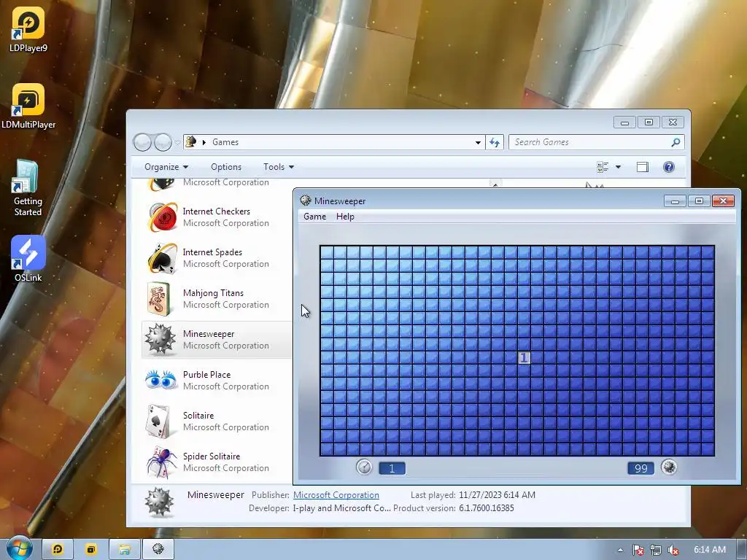Open the LDMultiPlayer desktop shortcut
The image size is (747, 560).
pyautogui.click(x=28, y=106)
